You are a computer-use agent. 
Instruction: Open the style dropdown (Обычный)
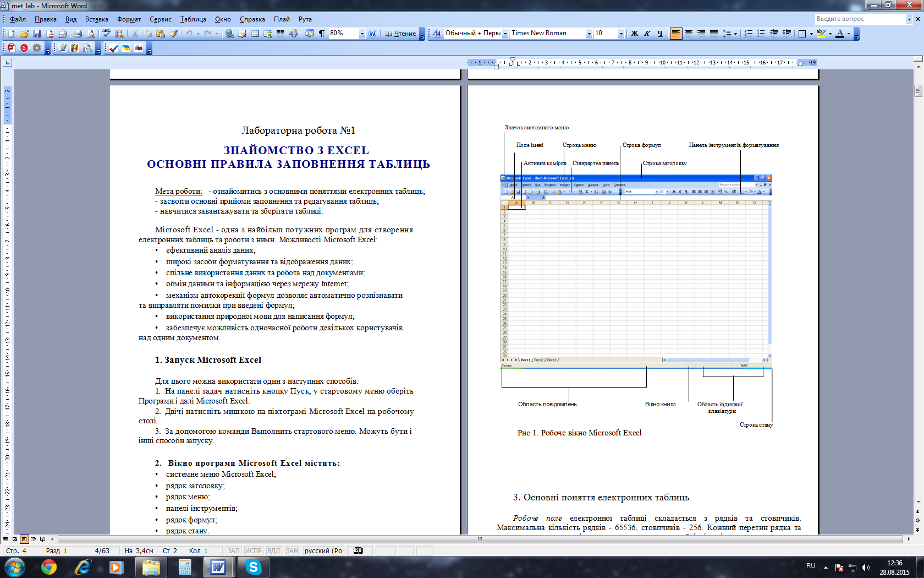point(505,34)
